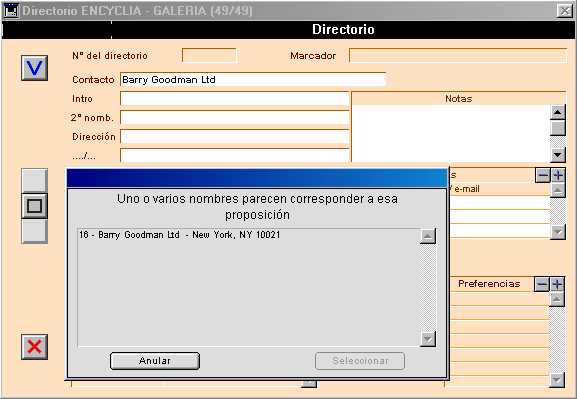Click the Marcador field
This screenshot has height=399, width=577.
tap(458, 56)
